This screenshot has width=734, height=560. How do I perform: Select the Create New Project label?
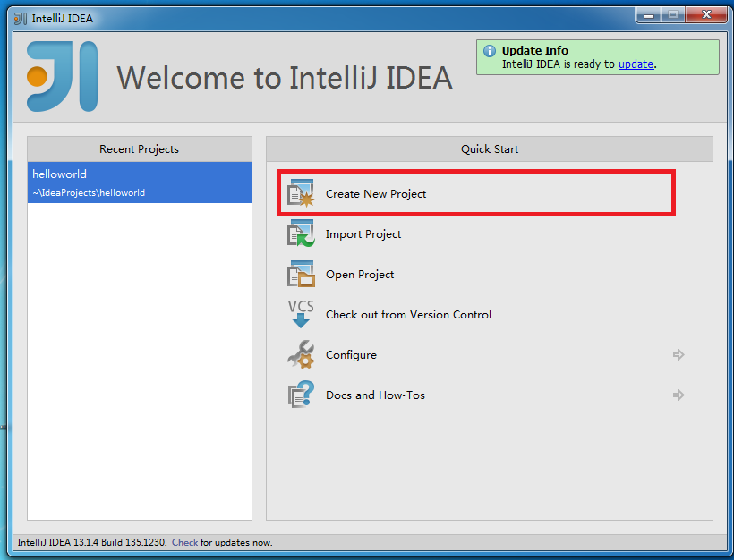[x=376, y=194]
